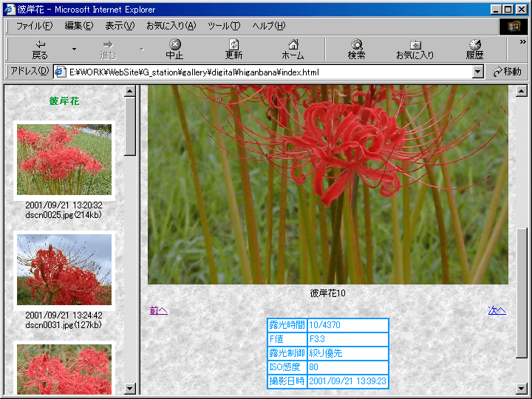Image resolution: width=532 pixels, height=399 pixels.
Task: Refresh the page with 更新 button
Action: point(233,50)
